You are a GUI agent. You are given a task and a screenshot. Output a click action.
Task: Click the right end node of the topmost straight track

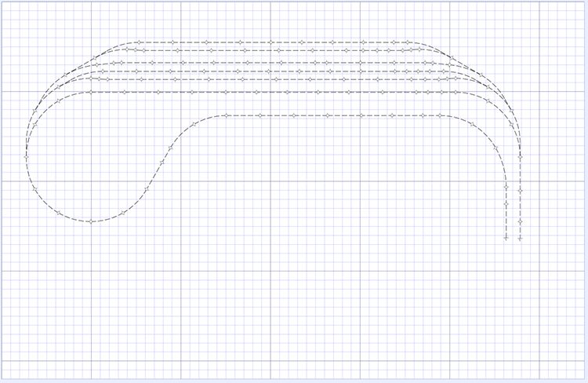coord(408,42)
